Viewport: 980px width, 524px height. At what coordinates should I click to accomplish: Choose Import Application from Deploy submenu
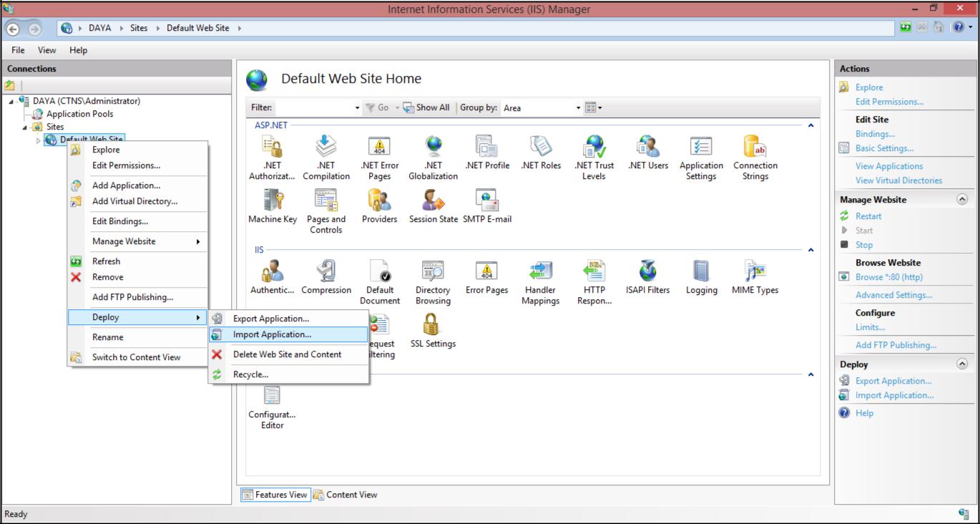[x=288, y=334]
